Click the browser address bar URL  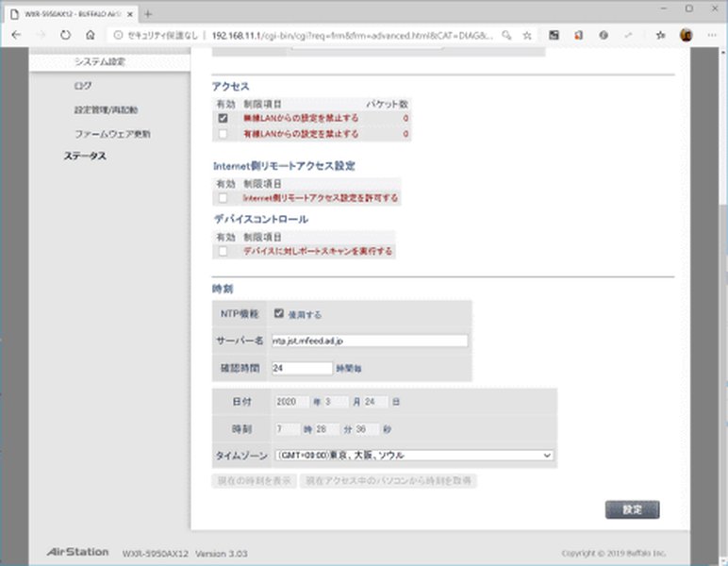[353, 35]
